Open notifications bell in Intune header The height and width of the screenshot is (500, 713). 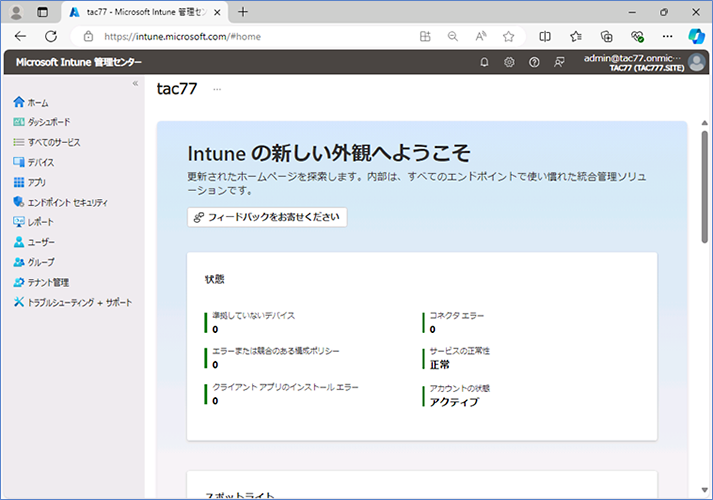pyautogui.click(x=484, y=62)
